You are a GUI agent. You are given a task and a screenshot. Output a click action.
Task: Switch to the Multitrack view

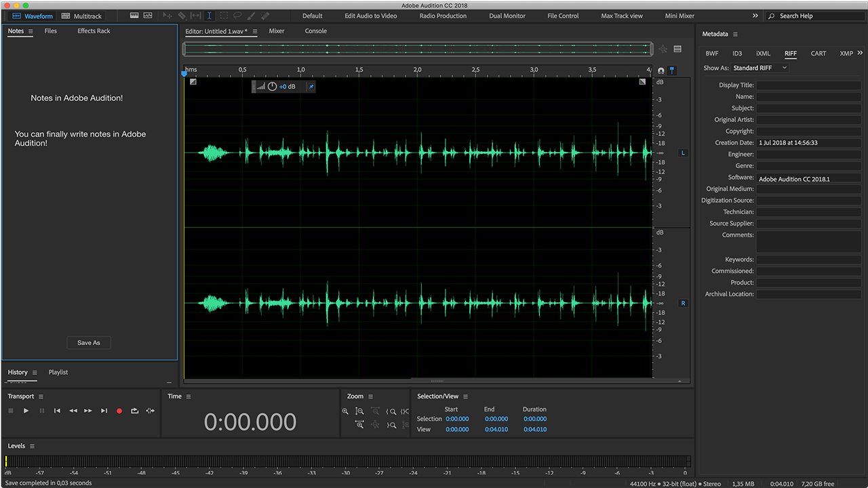coord(81,16)
